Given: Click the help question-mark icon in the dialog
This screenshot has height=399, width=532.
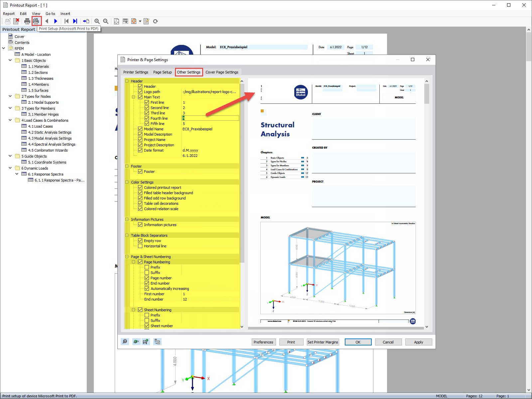Looking at the screenshot, I should click(125, 341).
